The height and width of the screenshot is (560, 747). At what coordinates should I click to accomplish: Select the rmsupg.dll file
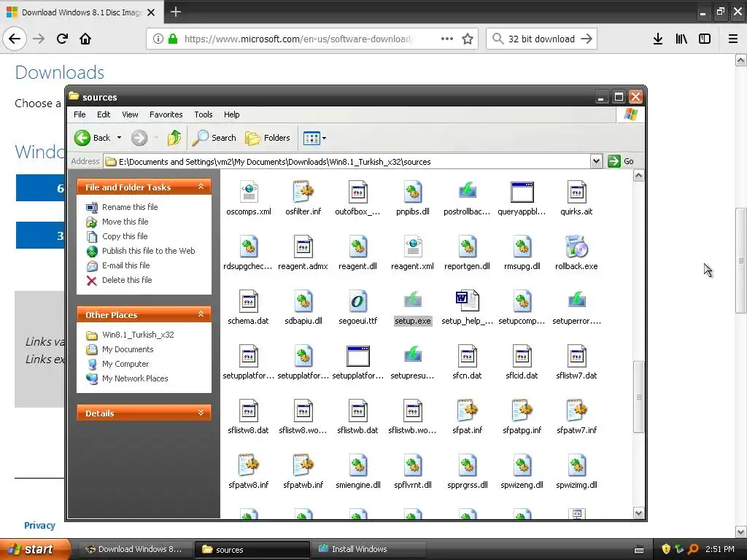tap(522, 253)
